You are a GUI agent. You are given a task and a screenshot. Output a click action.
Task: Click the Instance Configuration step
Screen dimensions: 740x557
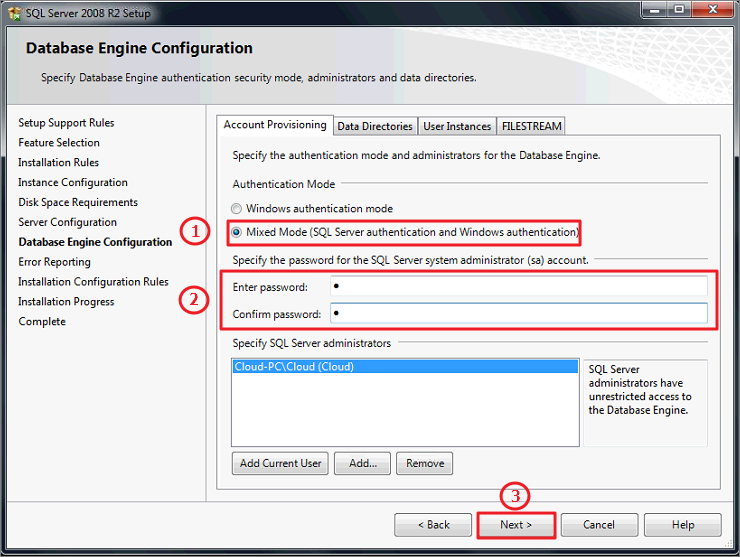point(73,182)
